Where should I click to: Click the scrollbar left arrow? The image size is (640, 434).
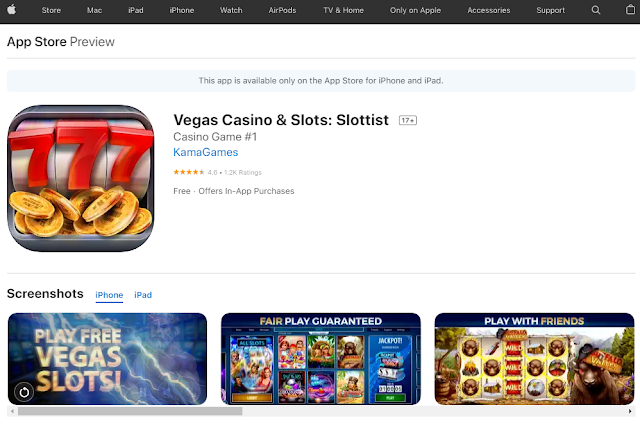coord(12,411)
